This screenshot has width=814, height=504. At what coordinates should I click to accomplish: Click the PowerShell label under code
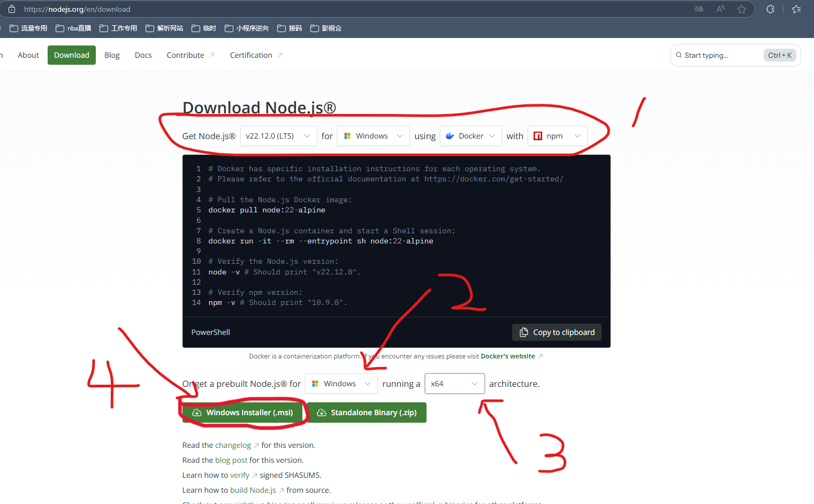[x=211, y=332]
